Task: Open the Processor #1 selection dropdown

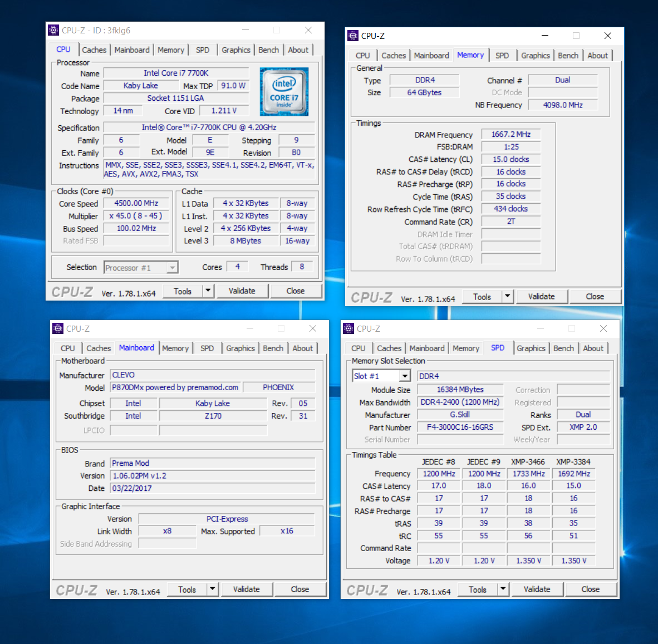Action: click(x=172, y=267)
